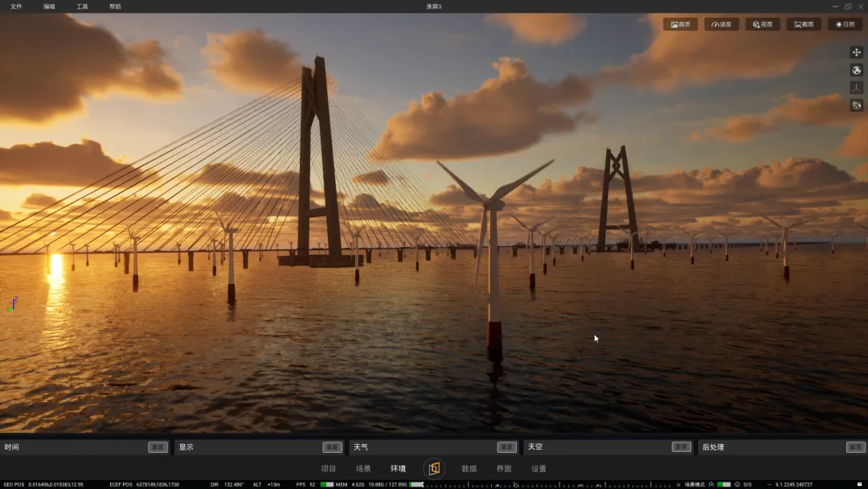Click the globe icon in right sidebar
868x489 pixels.
(857, 70)
